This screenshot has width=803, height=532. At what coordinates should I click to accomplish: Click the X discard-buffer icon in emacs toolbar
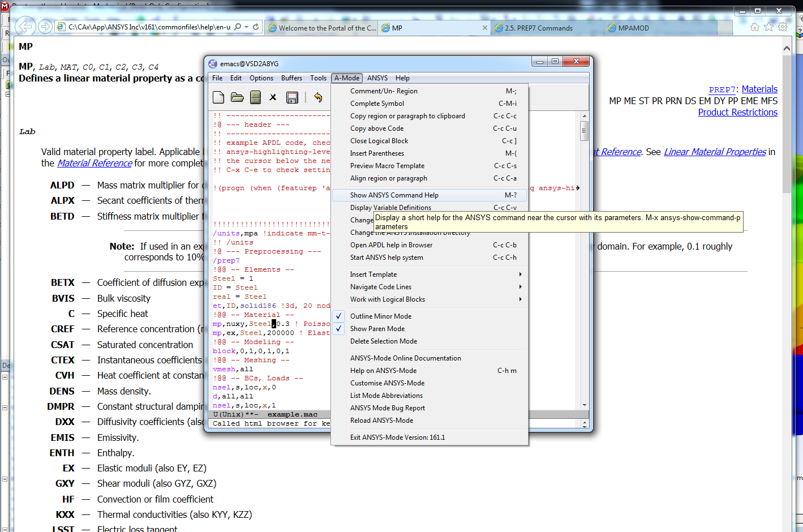(273, 97)
